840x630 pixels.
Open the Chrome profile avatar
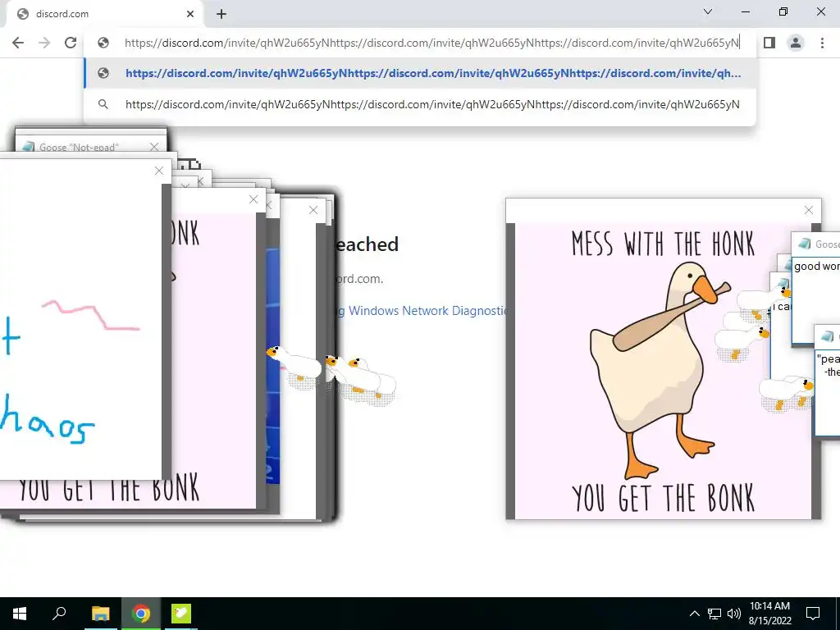pos(796,43)
